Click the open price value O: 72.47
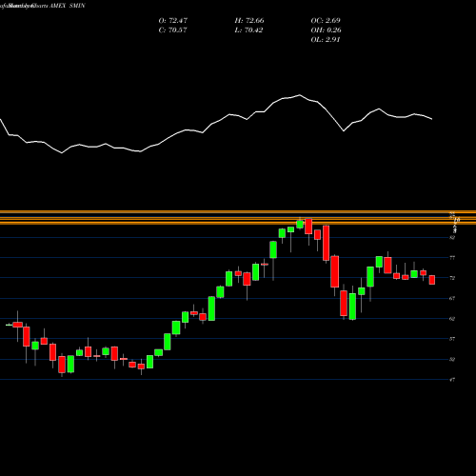This screenshot has height=476, width=476. (173, 21)
